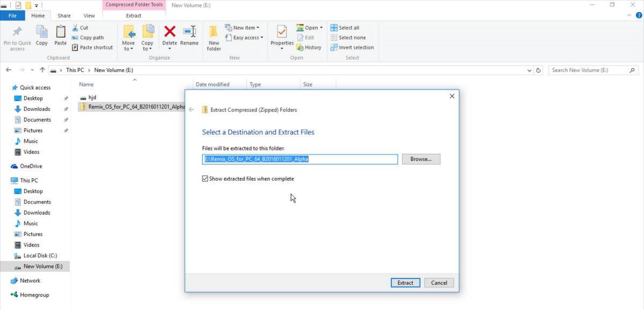Viewport: 644px width, 310px height.
Task: Switch to the Home tab
Action: [38, 16]
